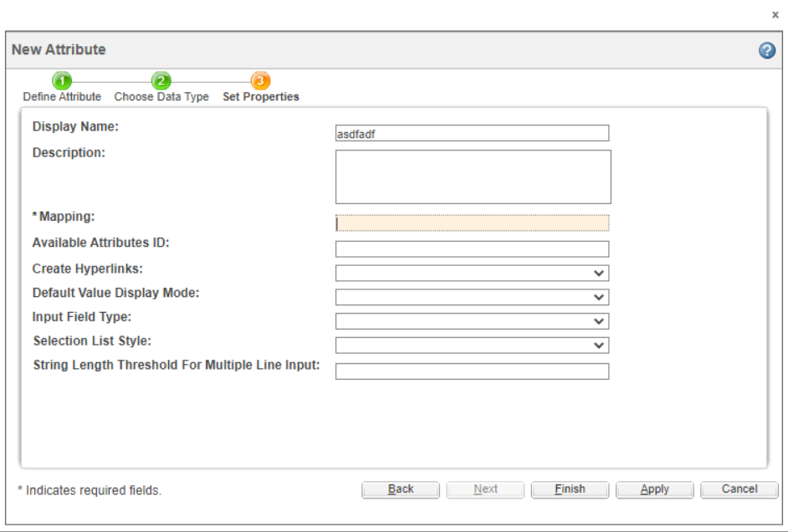Click the "Indicates required fields" note
Screen dimensions: 788x532
[x=90, y=491]
